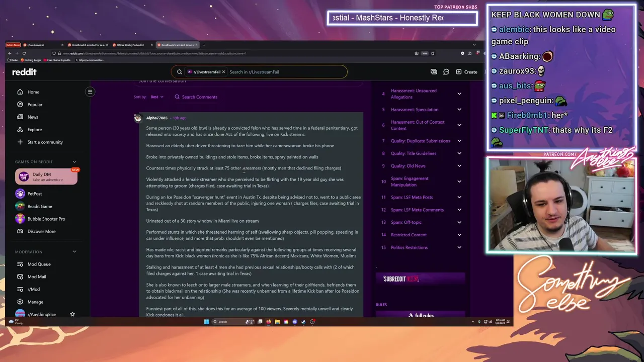
Task: Expand rule 12 Spam: LSF Meta Comments
Action: (459, 210)
